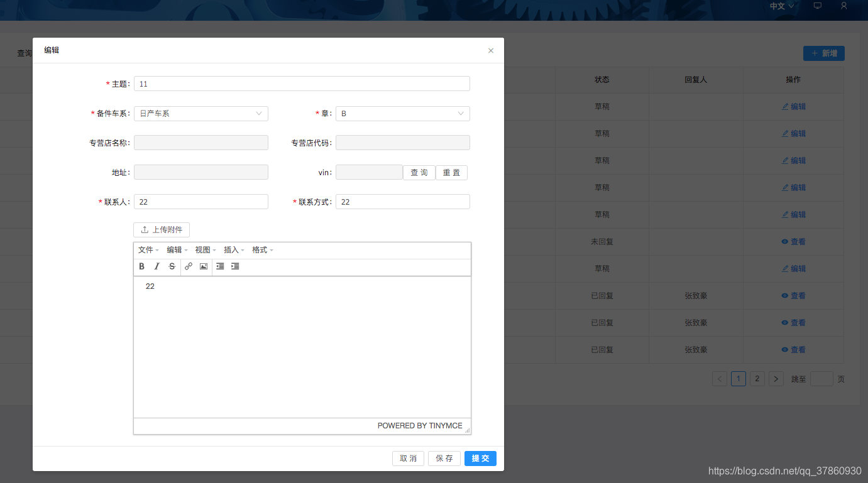Open the editor's 编辑 menu next to 文件
The width and height of the screenshot is (868, 483).
point(177,250)
